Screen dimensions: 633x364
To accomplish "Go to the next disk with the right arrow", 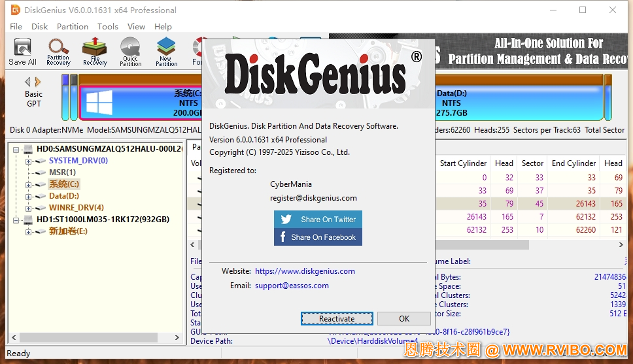I will coord(38,82).
